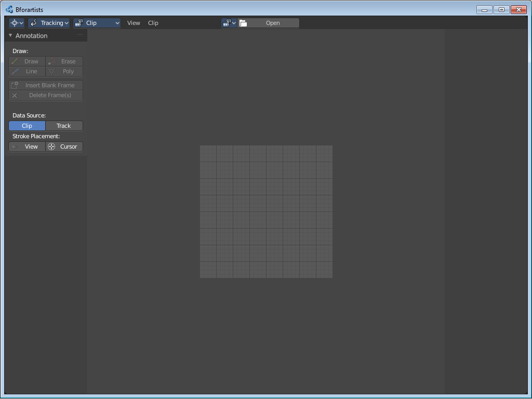532x399 pixels.
Task: Collapse the Annotation panel
Action: pyautogui.click(x=10, y=36)
